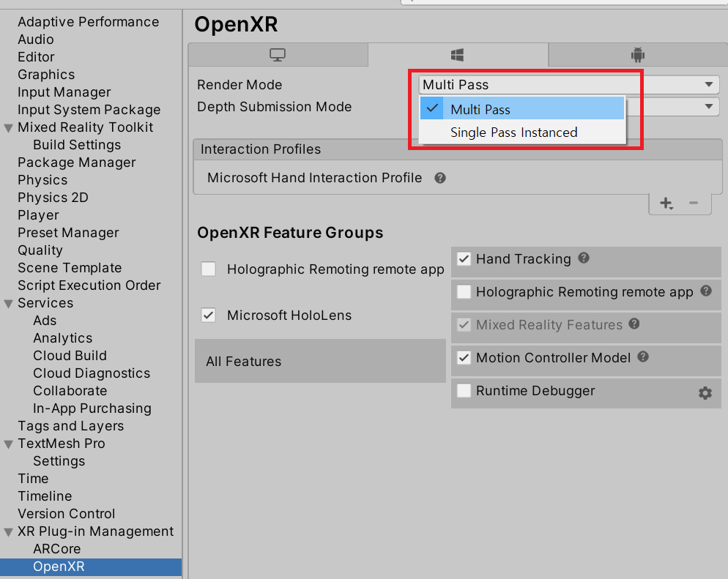728x579 pixels.
Task: Open Collaborate settings
Action: click(70, 391)
